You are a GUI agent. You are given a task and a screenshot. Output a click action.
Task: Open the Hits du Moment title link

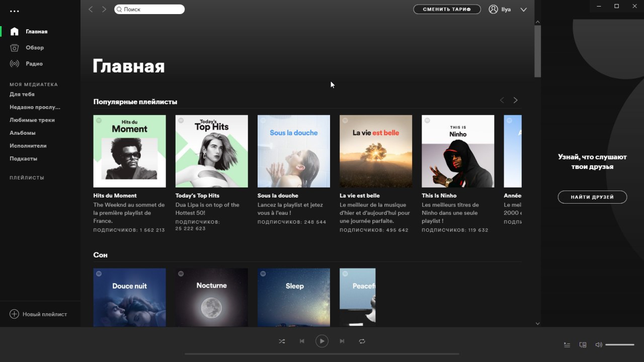click(115, 196)
